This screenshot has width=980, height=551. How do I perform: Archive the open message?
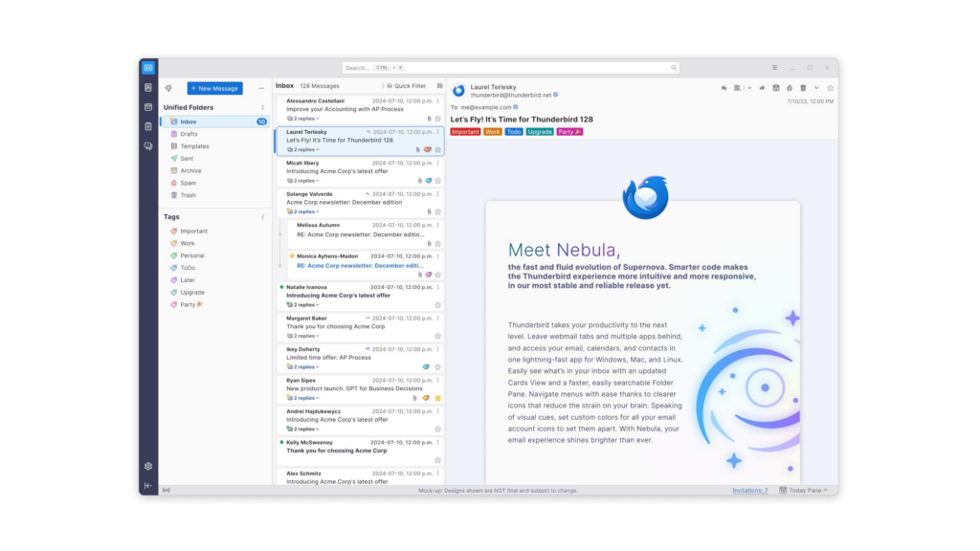(x=776, y=88)
